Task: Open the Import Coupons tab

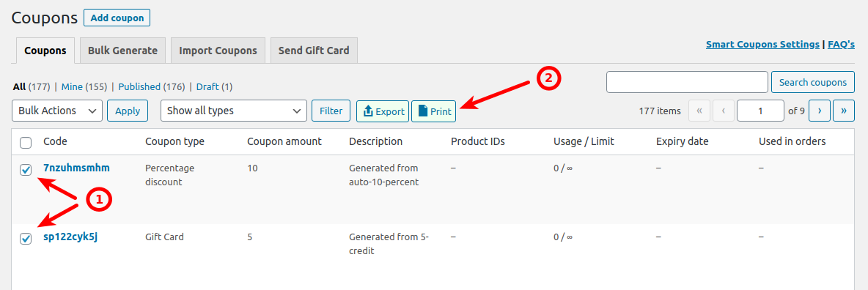Action: (218, 51)
